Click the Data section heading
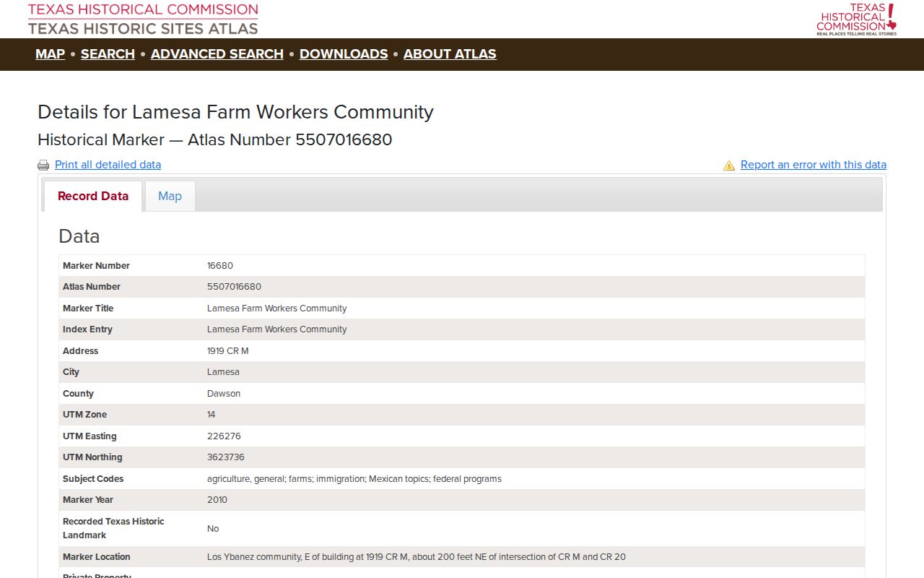Viewport: 924px width, 578px height. point(79,236)
